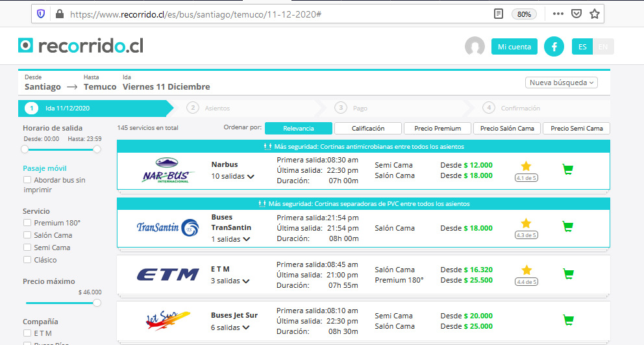Click the Precio máximo slider handle
The image size is (644, 345).
pos(97,303)
